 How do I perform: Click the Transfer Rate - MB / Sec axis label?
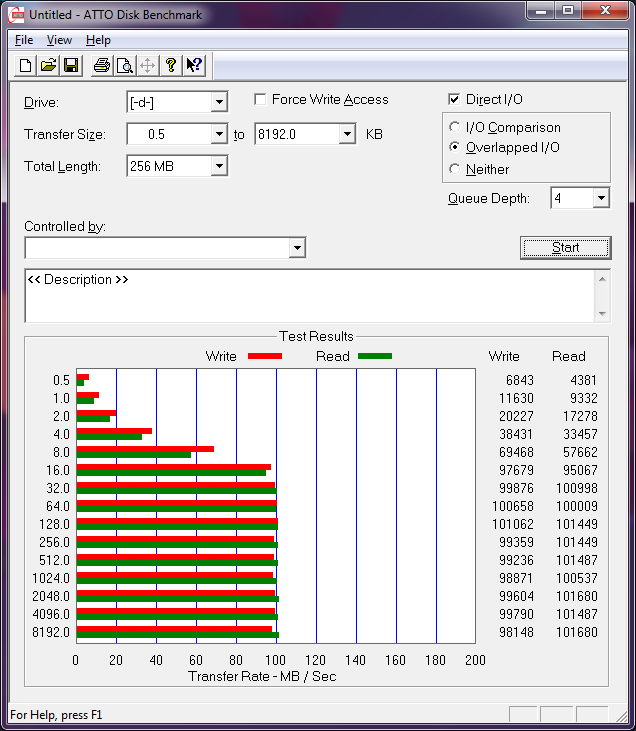coord(262,676)
